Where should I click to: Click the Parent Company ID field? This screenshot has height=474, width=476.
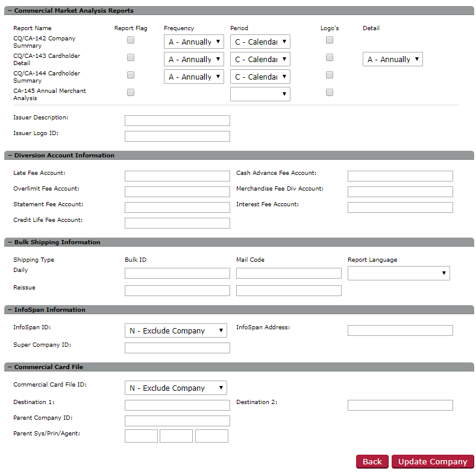[177, 421]
